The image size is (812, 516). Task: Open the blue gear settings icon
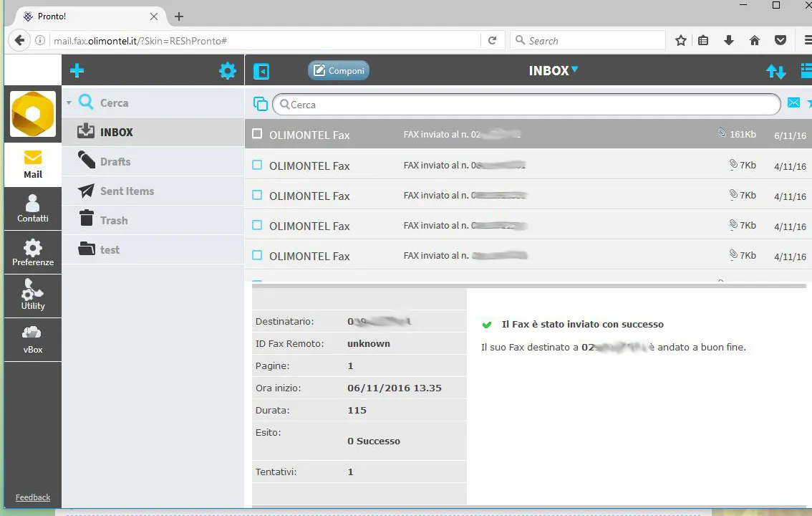[x=227, y=70]
